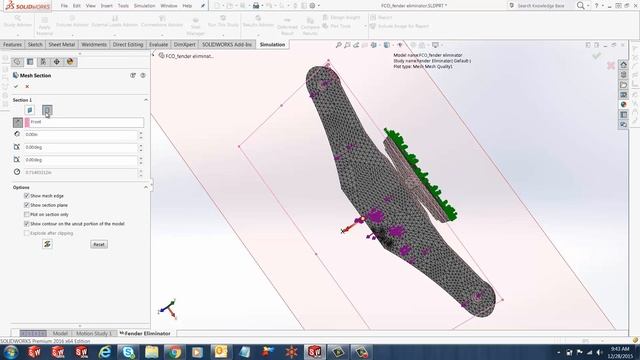
Task: Open File Explorer folder icon in task pane
Action: click(x=623, y=85)
